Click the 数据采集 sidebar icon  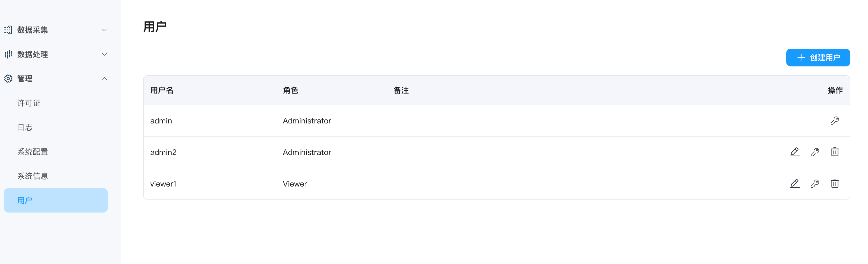pyautogui.click(x=8, y=30)
